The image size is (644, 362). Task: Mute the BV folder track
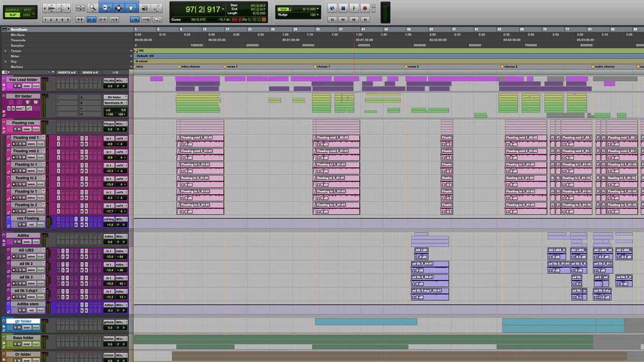(x=36, y=102)
